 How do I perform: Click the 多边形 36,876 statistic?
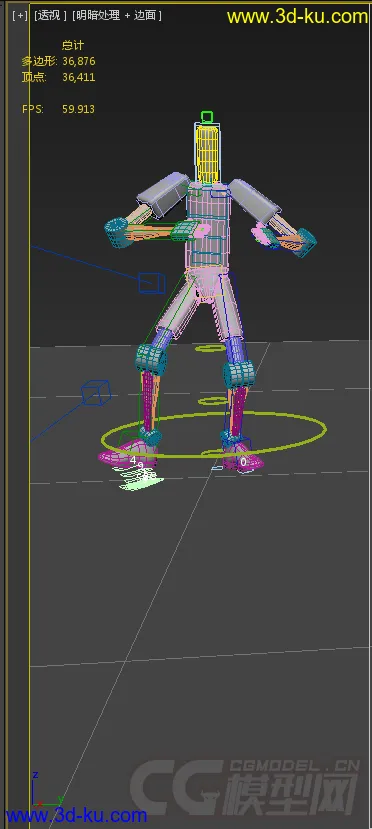coord(58,61)
